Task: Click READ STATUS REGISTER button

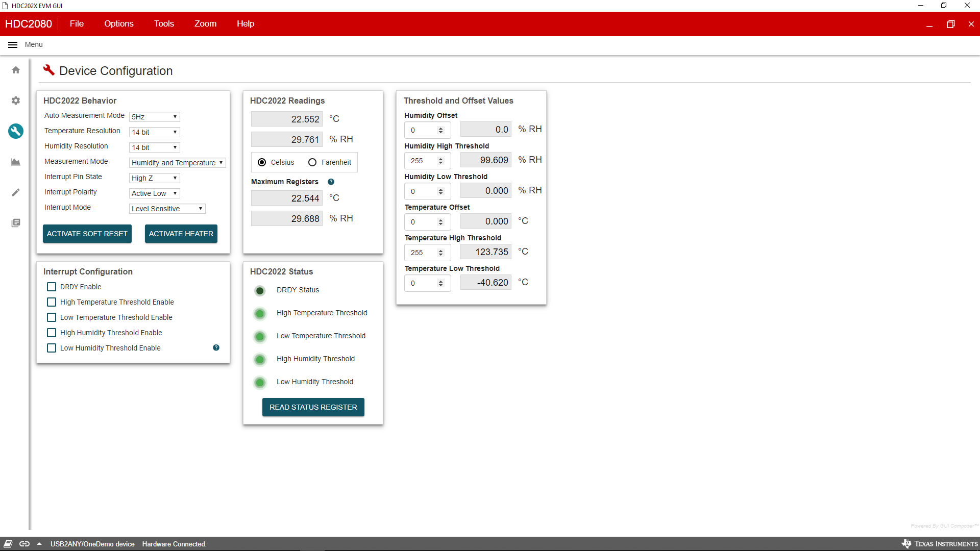Action: (x=313, y=407)
